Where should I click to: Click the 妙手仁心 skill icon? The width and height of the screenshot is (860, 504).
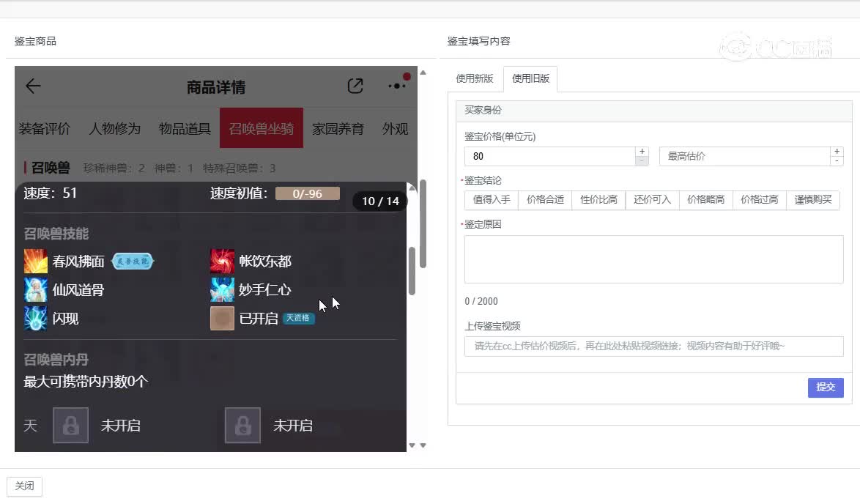coord(222,289)
